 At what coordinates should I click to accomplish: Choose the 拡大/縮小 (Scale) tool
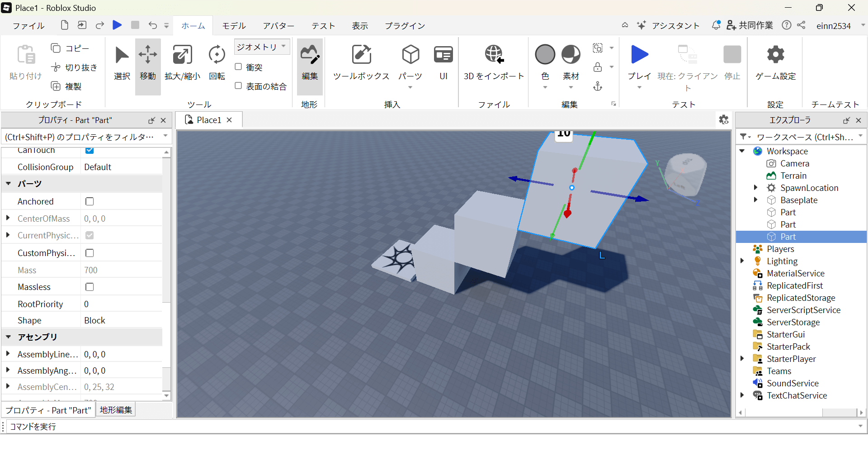(x=182, y=63)
